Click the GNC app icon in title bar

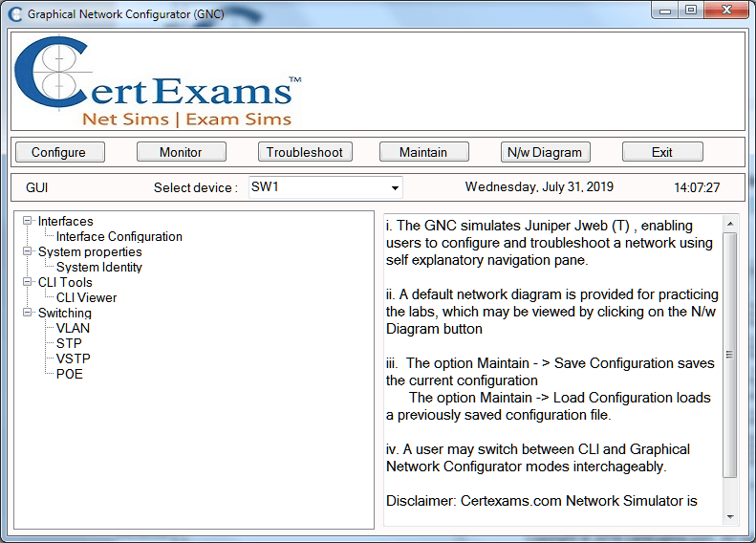coord(14,14)
